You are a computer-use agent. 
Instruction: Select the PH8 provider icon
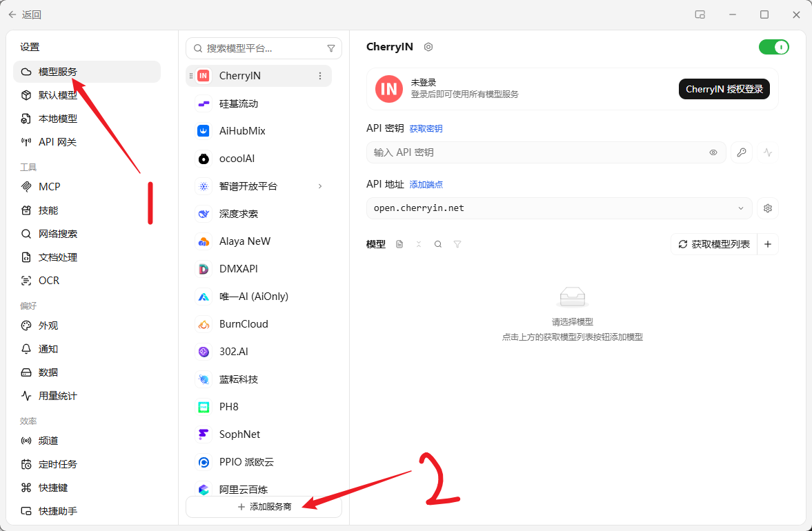(x=204, y=407)
